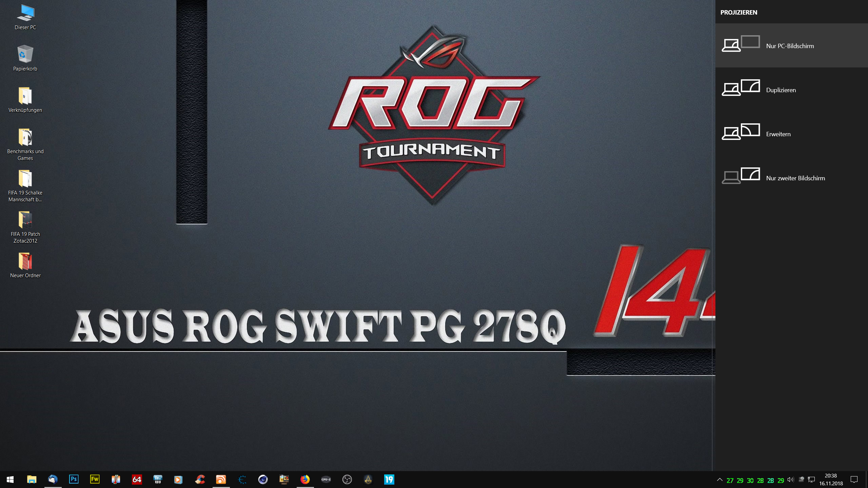Switch projection to Erweitern

[x=778, y=134]
